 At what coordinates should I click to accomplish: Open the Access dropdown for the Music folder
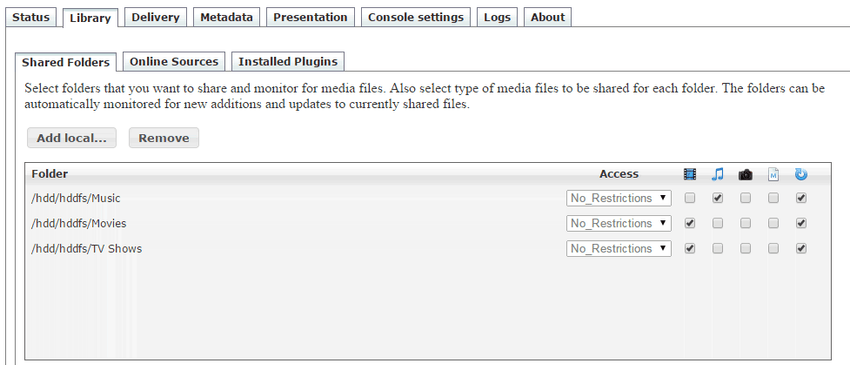619,198
